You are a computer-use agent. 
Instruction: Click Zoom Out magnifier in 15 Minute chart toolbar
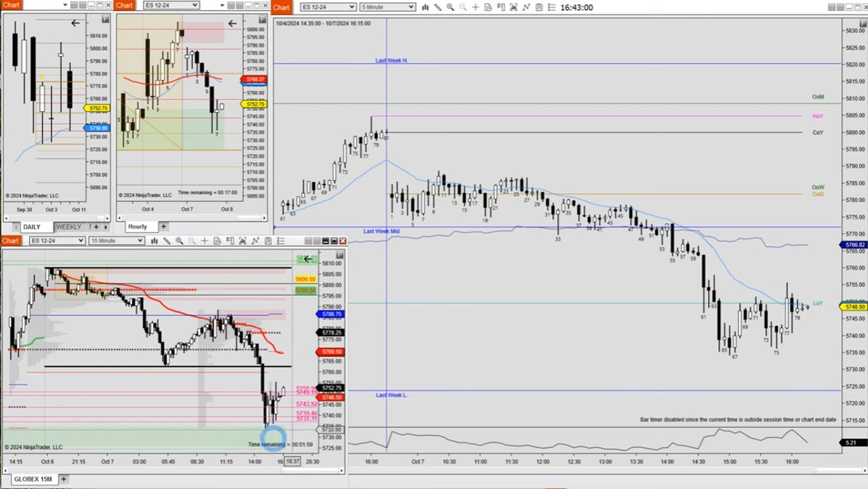point(192,241)
